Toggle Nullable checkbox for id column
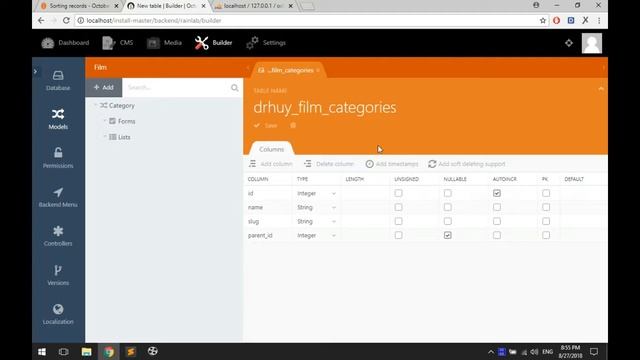The height and width of the screenshot is (360, 640). coord(448,193)
